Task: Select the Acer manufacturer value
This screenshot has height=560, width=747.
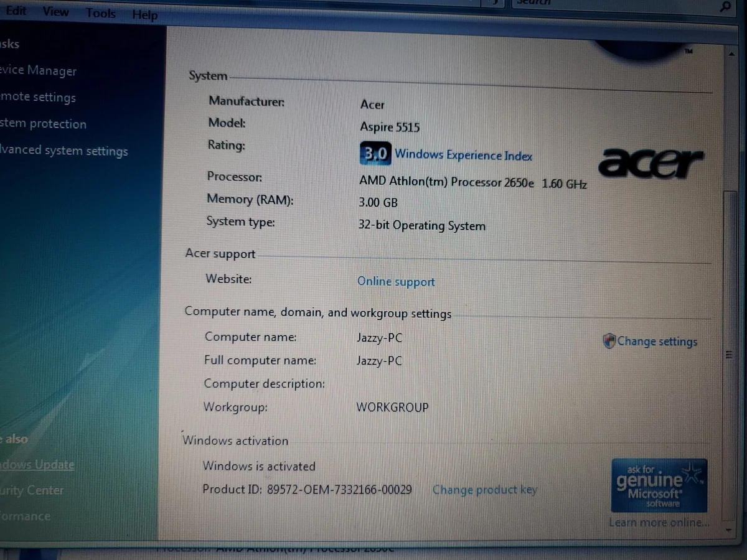Action: (372, 105)
